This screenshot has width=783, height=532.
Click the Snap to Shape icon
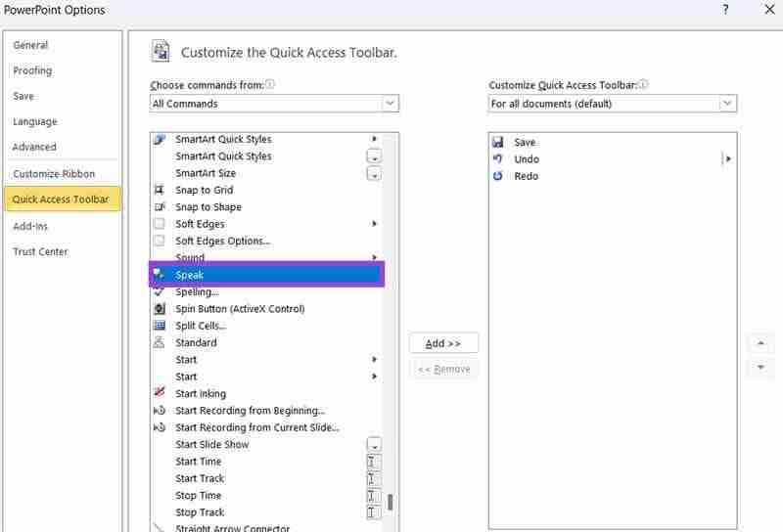159,207
